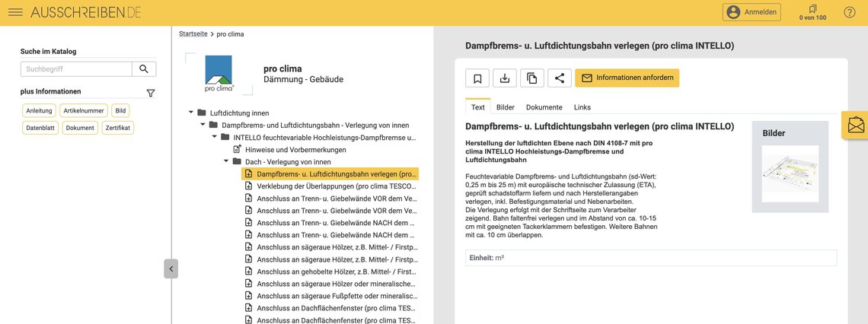868x324 pixels.
Task: Toggle the Artikelnummer filter chip
Action: (x=84, y=110)
